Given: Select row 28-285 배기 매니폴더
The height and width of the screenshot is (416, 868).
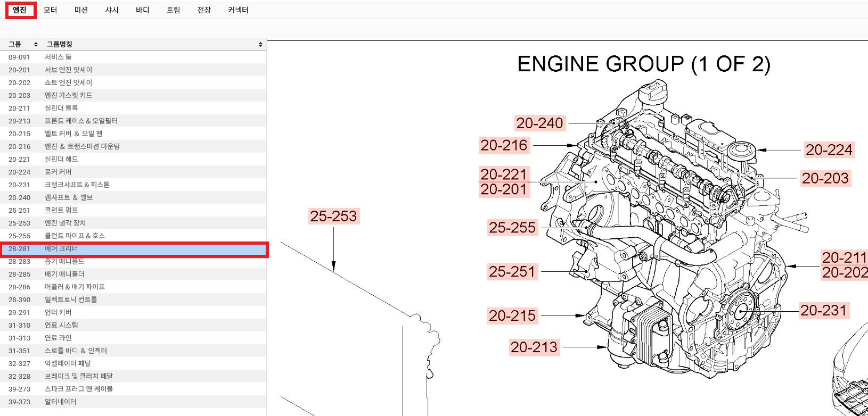Looking at the screenshot, I should point(133,274).
